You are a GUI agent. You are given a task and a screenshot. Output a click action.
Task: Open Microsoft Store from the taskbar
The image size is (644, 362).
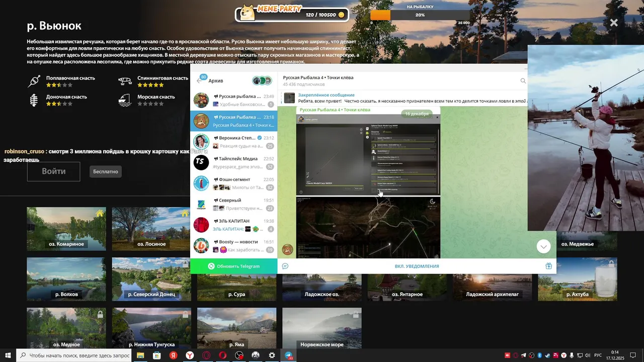pos(157,355)
